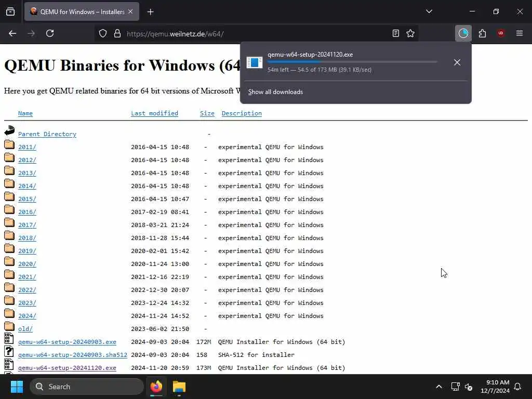Click the network status tray icon
The image size is (532, 399).
(455, 387)
